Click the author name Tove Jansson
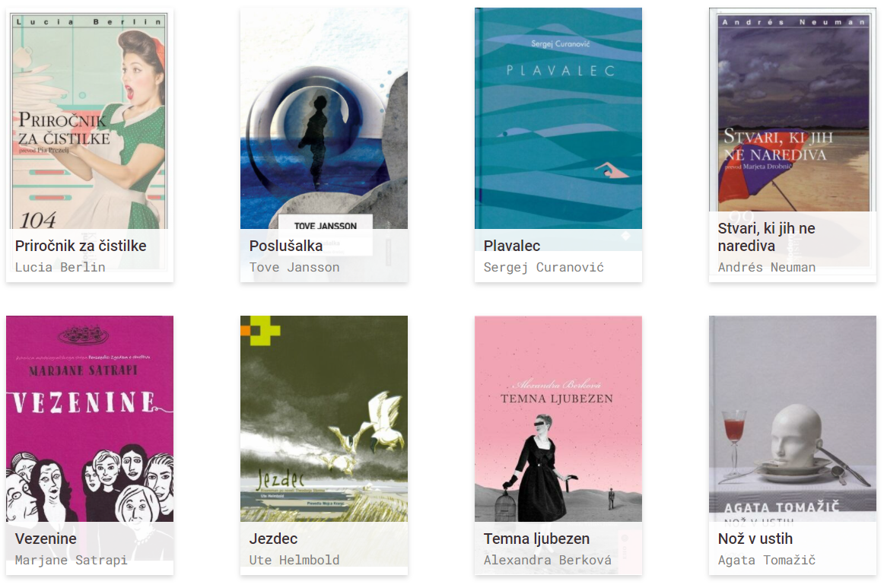The image size is (884, 588). (294, 267)
